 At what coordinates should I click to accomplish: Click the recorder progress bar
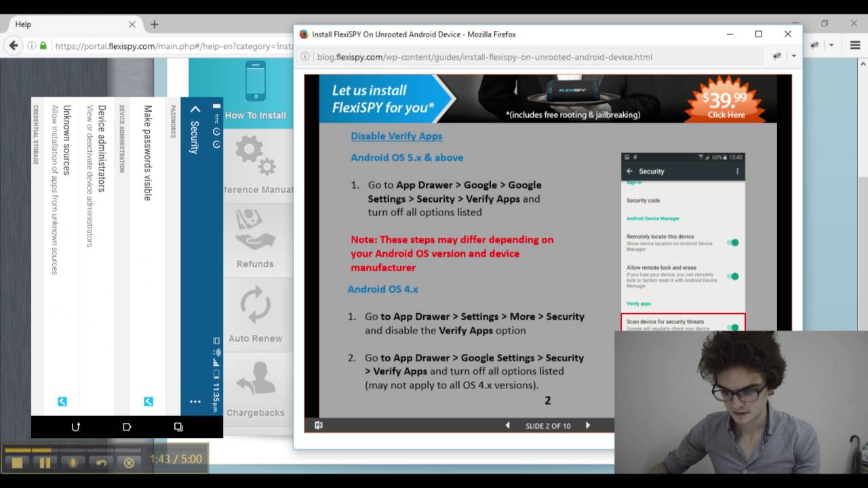(x=73, y=449)
